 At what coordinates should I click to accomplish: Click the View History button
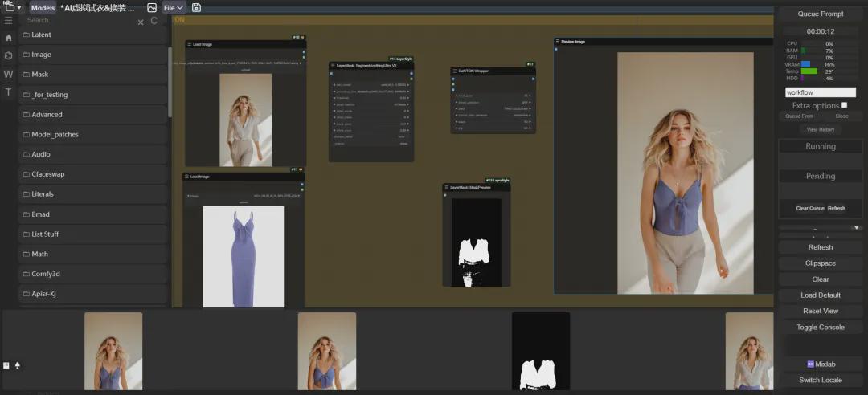[821, 129]
